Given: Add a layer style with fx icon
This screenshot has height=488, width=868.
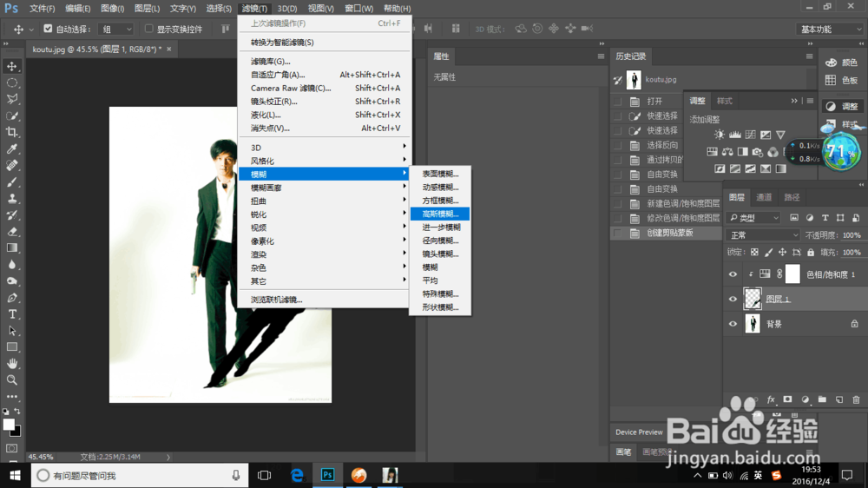Looking at the screenshot, I should pos(771,399).
